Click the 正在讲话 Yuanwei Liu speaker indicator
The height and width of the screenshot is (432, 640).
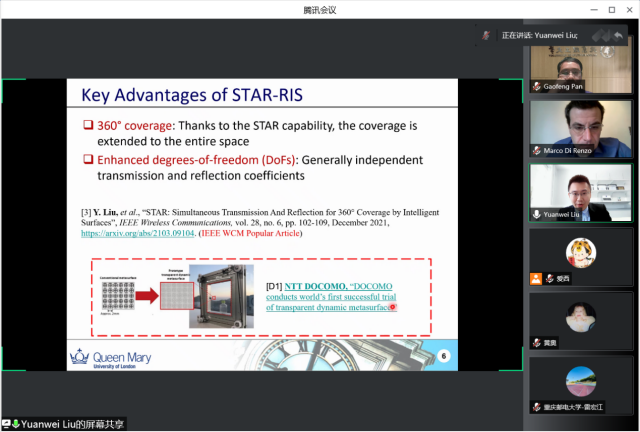(x=538, y=35)
